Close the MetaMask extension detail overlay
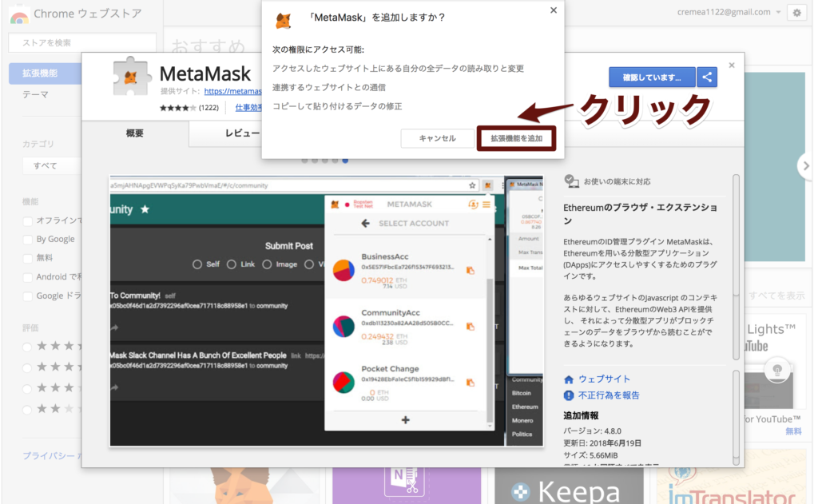The width and height of the screenshot is (818, 504). tap(732, 65)
